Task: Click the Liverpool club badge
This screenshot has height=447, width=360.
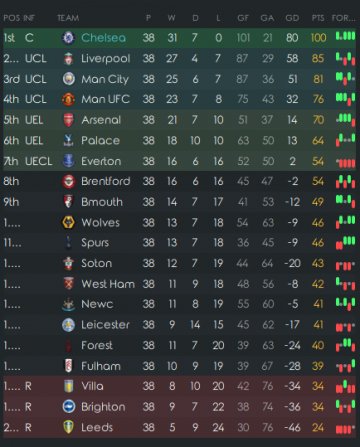Action: click(68, 58)
